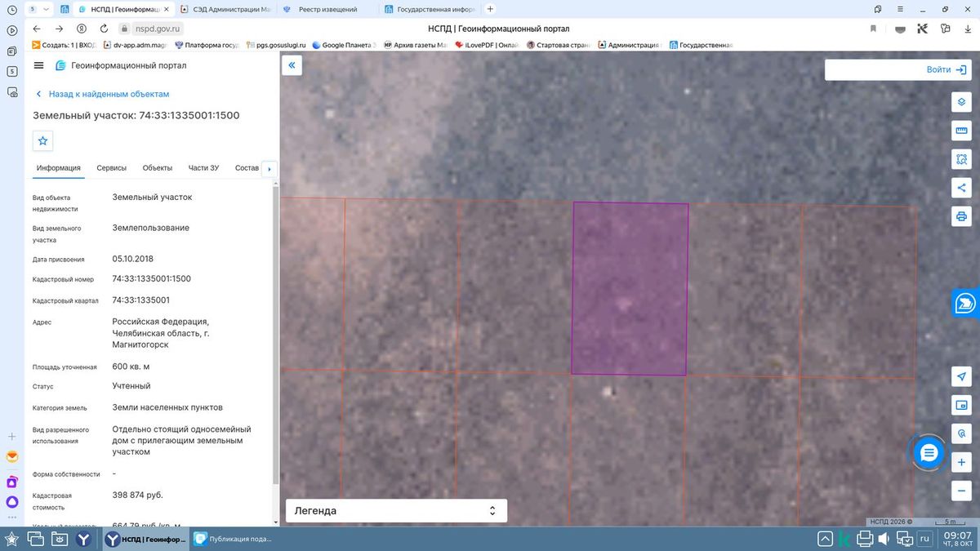980x551 pixels.
Task: Go back via Назад к найденным объектам
Action: [102, 94]
